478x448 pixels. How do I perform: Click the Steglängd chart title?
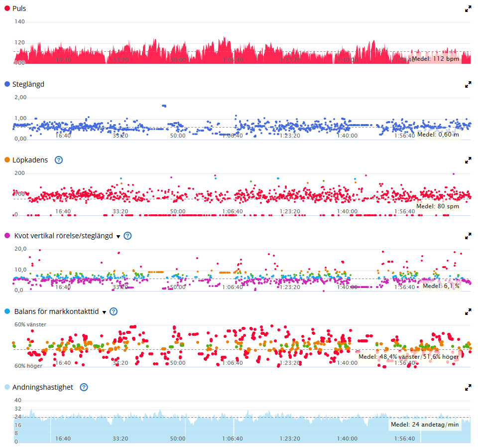click(28, 84)
